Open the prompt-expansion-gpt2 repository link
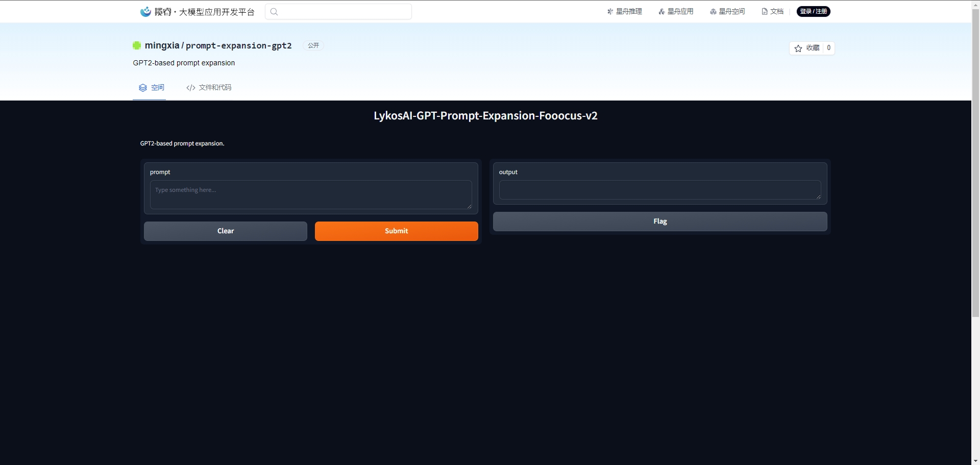This screenshot has height=465, width=980. 239,45
